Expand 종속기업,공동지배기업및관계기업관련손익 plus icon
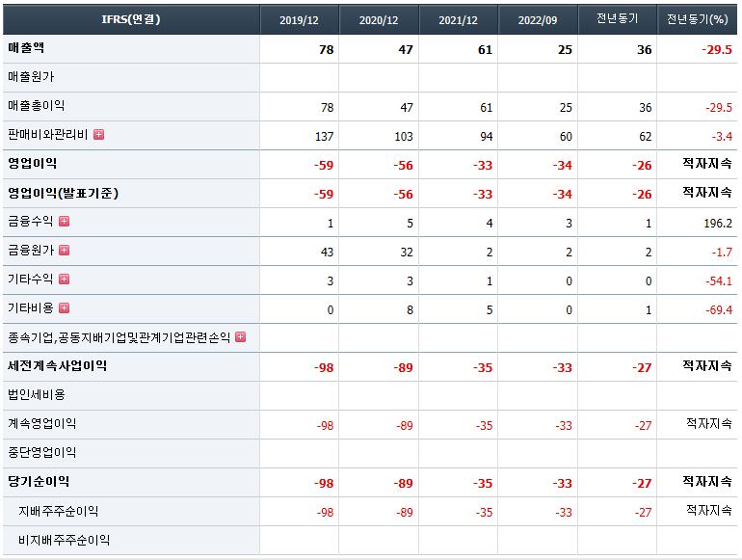Image resolution: width=742 pixels, height=560 pixels. coord(240,337)
